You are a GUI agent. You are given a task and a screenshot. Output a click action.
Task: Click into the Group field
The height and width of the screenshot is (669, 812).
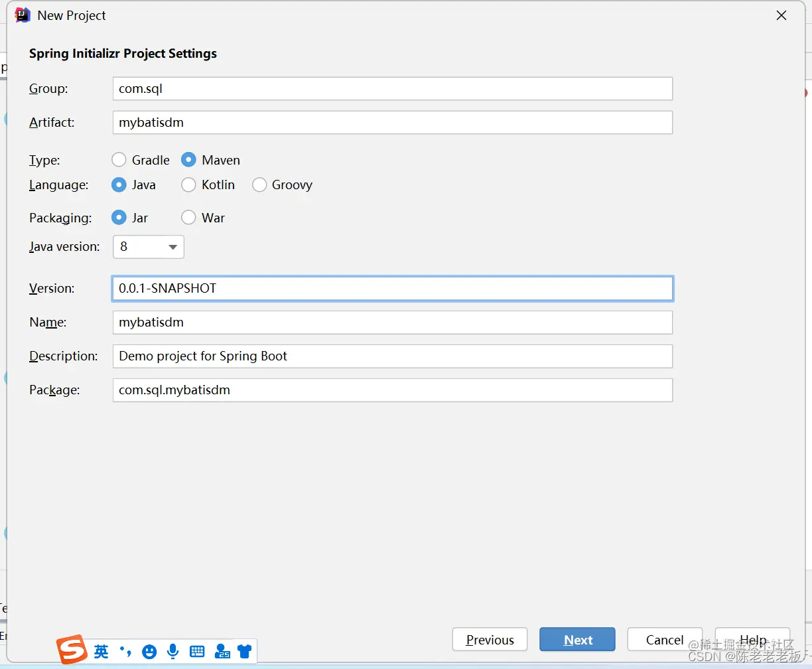coord(393,88)
